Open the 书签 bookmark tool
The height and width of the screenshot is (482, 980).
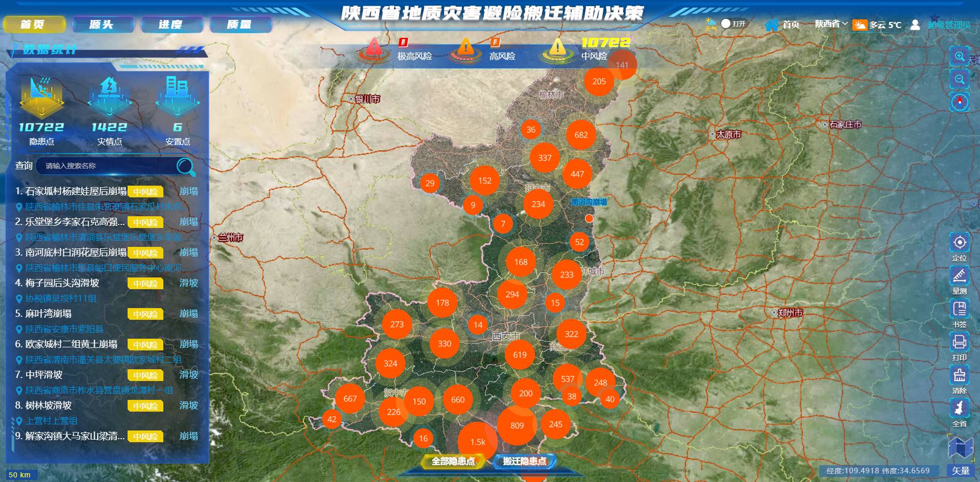tap(960, 309)
